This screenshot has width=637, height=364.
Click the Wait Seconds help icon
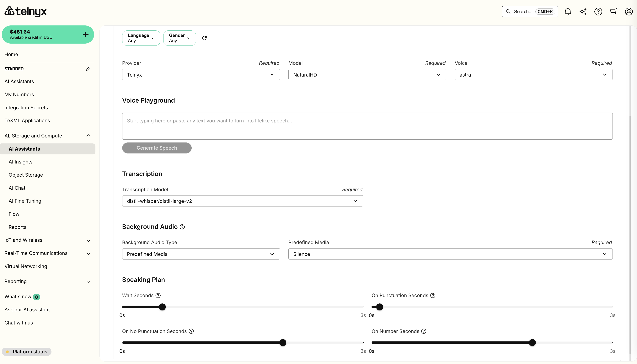(x=158, y=295)
